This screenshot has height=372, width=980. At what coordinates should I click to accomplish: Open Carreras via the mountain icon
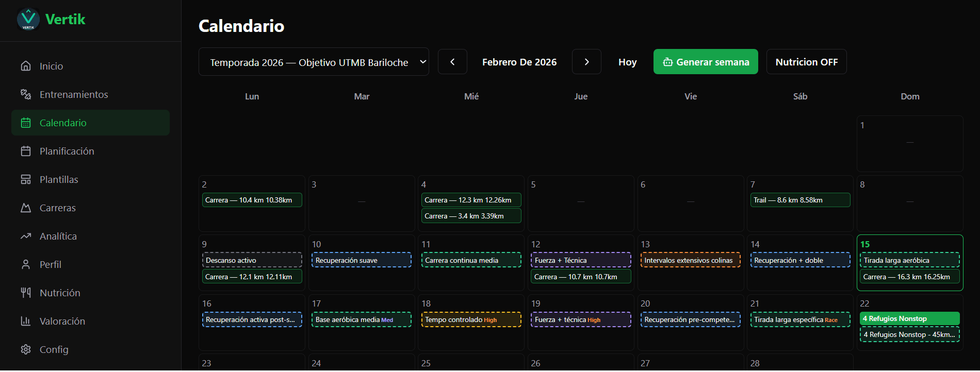tap(26, 208)
